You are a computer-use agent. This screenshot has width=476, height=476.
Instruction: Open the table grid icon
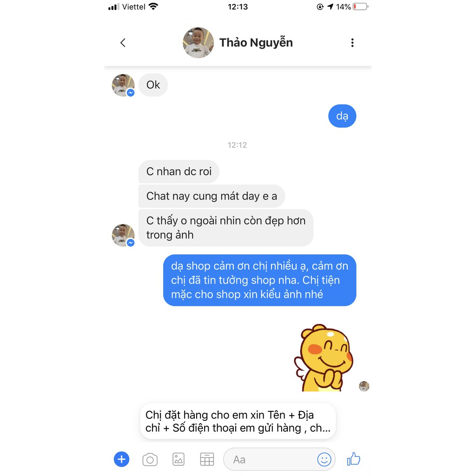tap(207, 459)
